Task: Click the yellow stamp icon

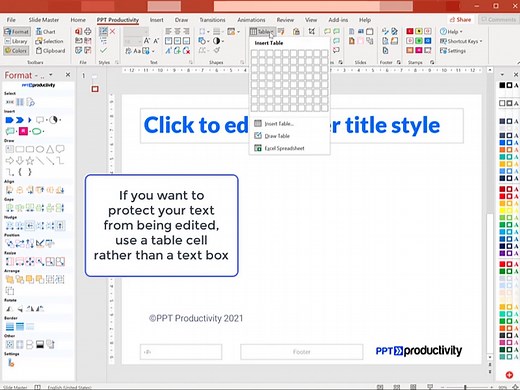Action: coord(419,31)
